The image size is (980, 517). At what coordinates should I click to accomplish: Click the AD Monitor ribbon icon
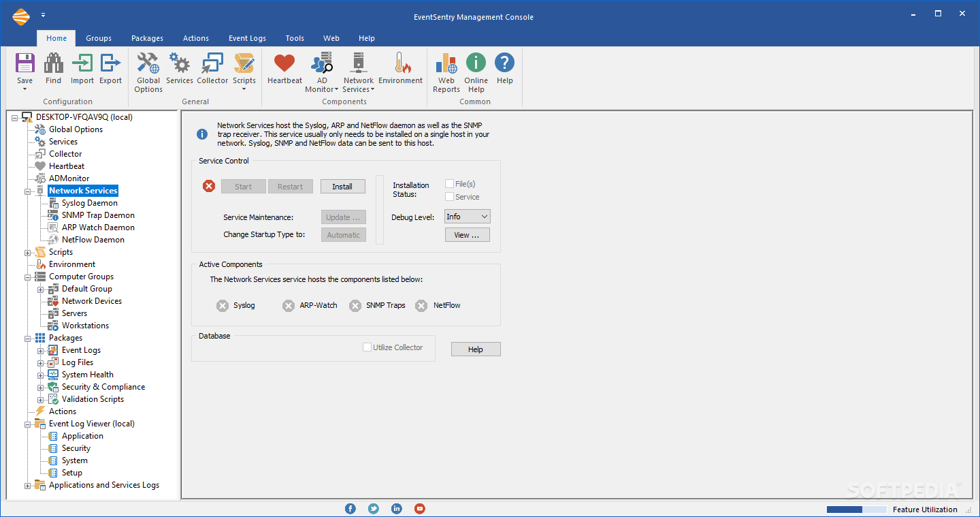tap(322, 63)
